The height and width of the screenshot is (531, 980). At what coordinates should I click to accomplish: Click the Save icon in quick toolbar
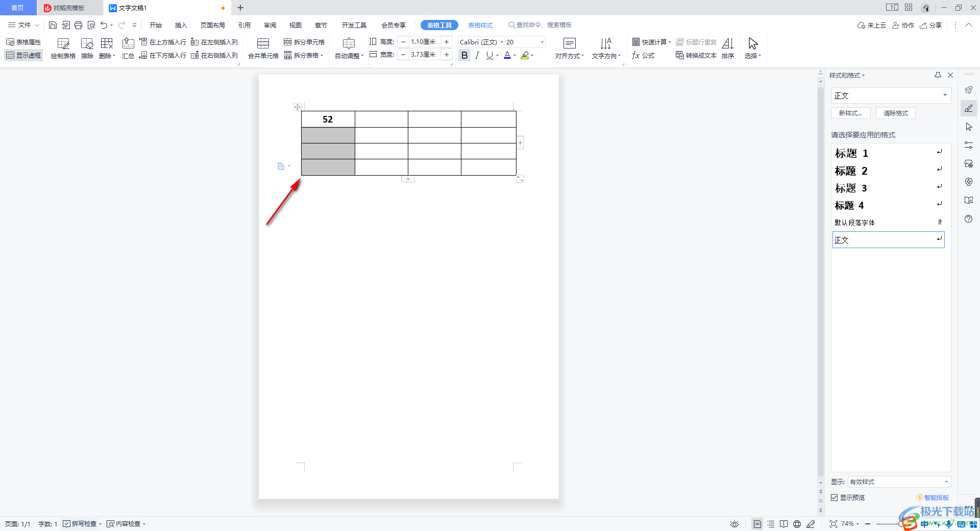(53, 25)
